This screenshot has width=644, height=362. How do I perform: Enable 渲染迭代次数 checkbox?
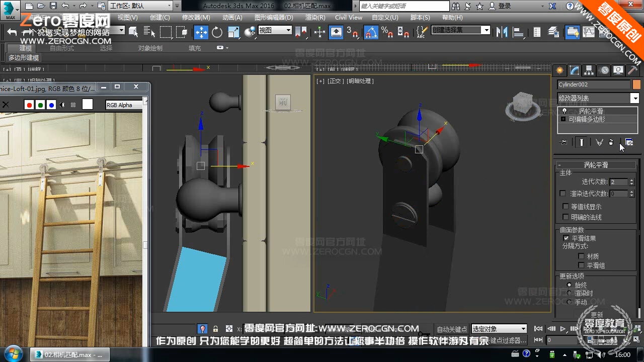click(x=562, y=194)
